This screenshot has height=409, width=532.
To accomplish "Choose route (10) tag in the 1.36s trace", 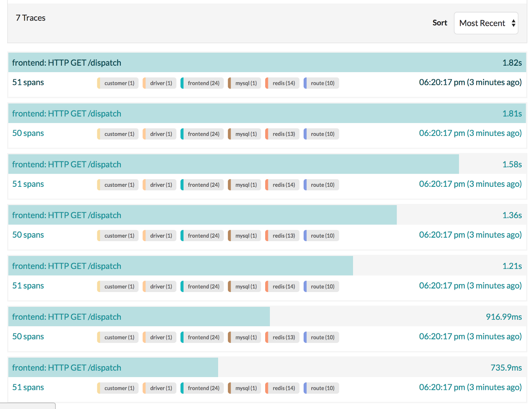I will (x=321, y=236).
